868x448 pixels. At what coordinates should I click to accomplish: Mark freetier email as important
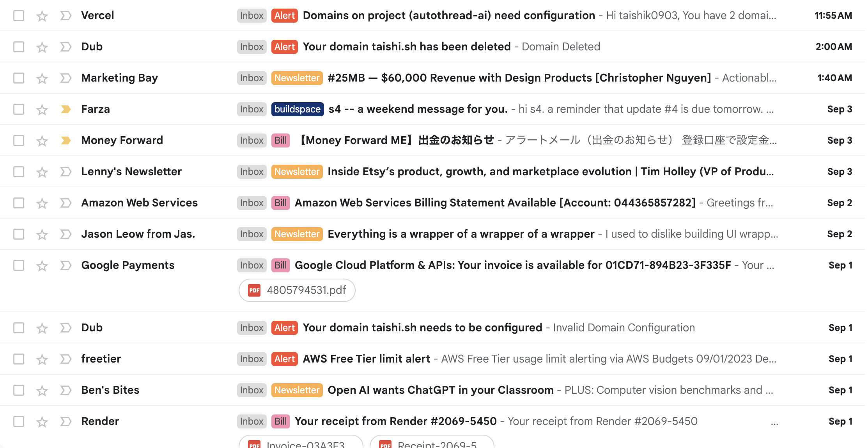click(x=66, y=359)
